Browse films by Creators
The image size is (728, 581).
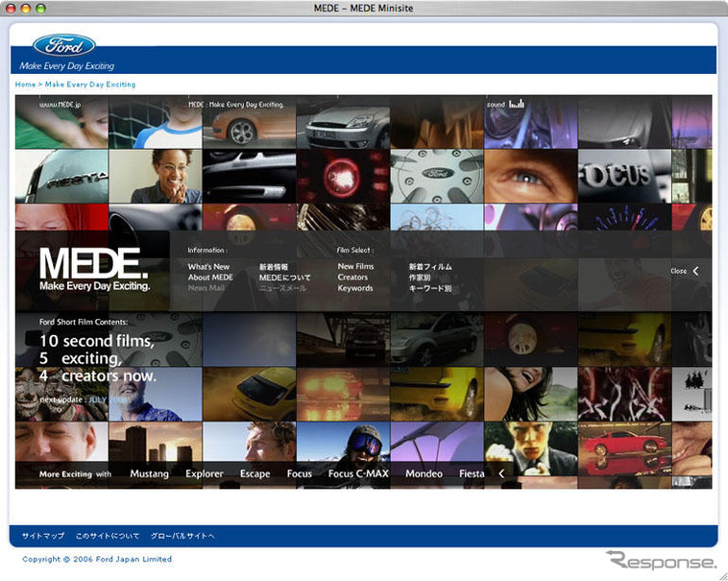[x=352, y=278]
